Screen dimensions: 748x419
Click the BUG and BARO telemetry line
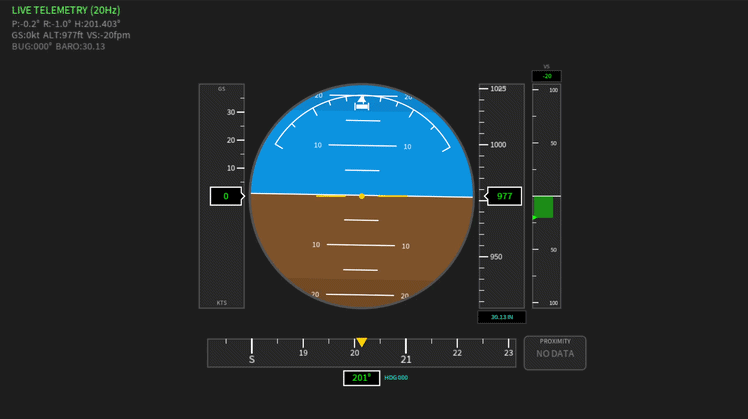tap(58, 47)
